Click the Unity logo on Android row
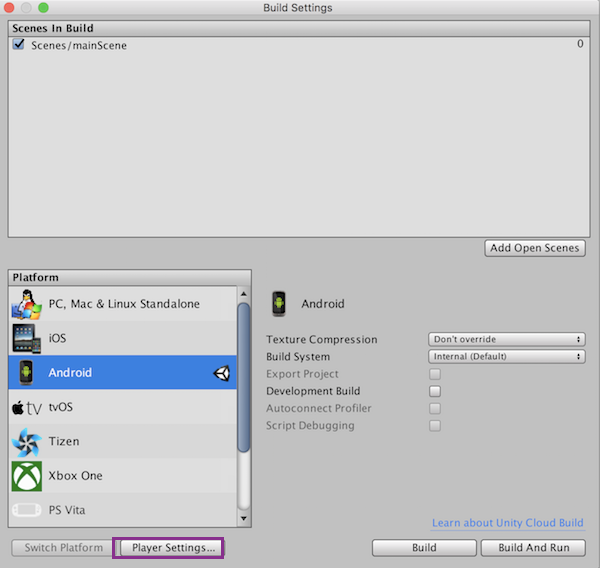Screen dimensions: 600x568 [222, 373]
